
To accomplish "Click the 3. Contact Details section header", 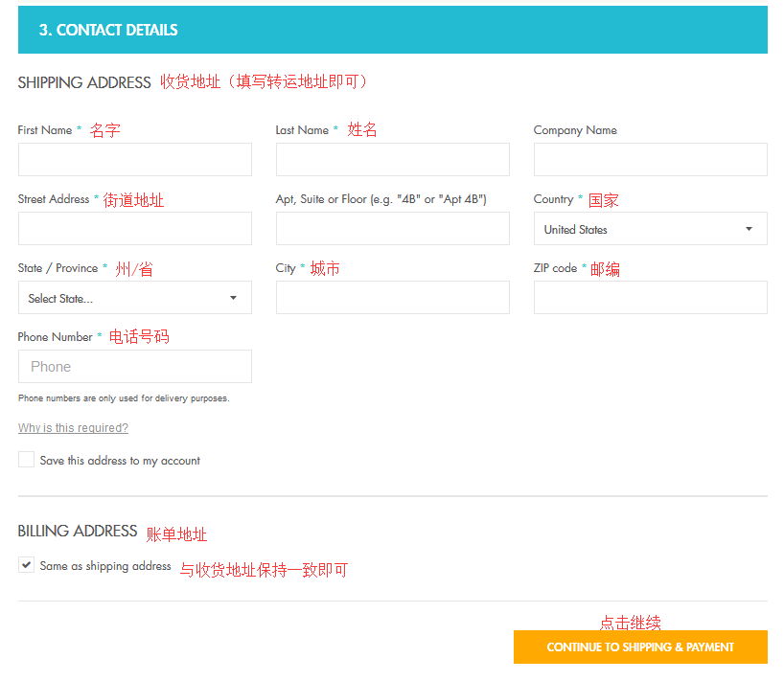I will tap(108, 30).
